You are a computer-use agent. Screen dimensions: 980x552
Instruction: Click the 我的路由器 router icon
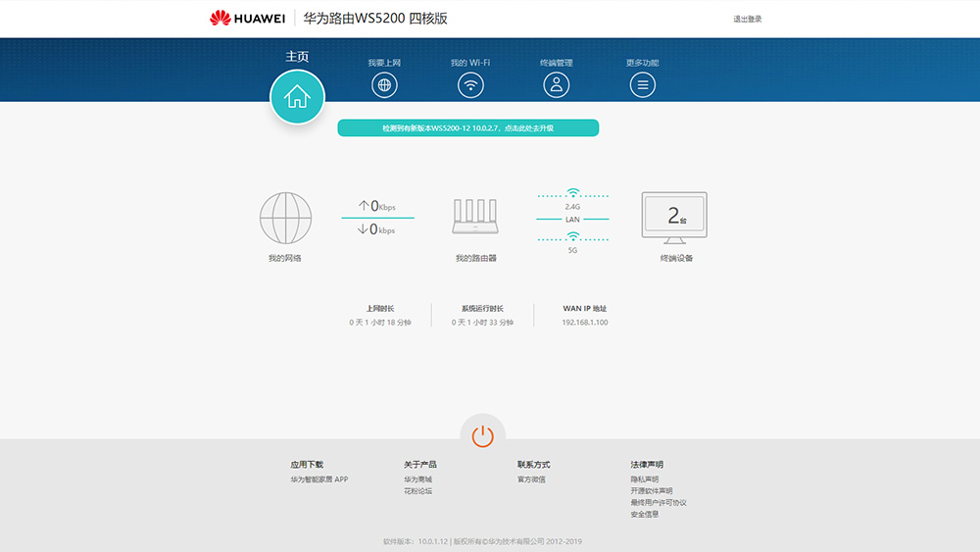(475, 217)
